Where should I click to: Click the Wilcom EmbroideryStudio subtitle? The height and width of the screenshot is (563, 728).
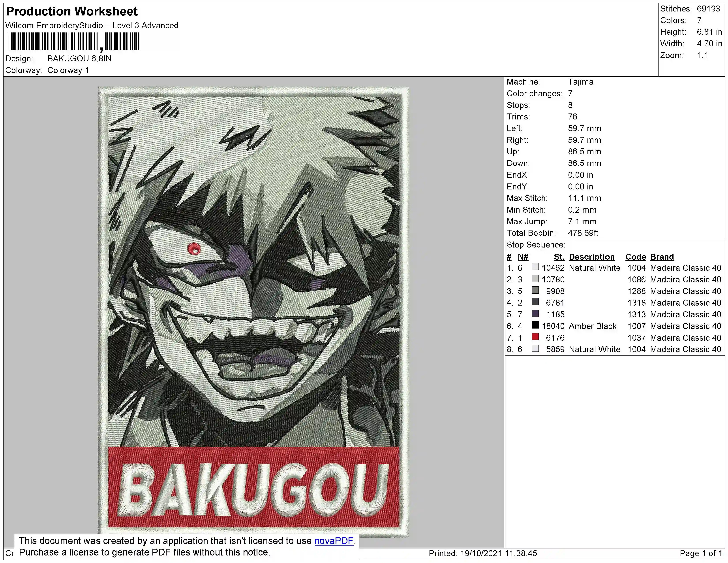(92, 25)
